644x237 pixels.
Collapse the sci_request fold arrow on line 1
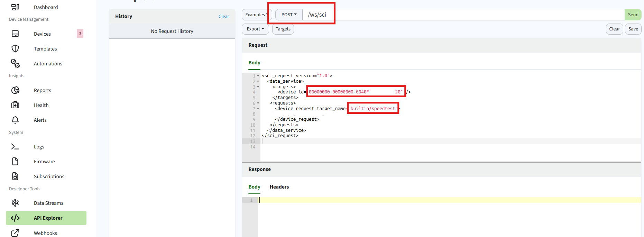(x=258, y=76)
